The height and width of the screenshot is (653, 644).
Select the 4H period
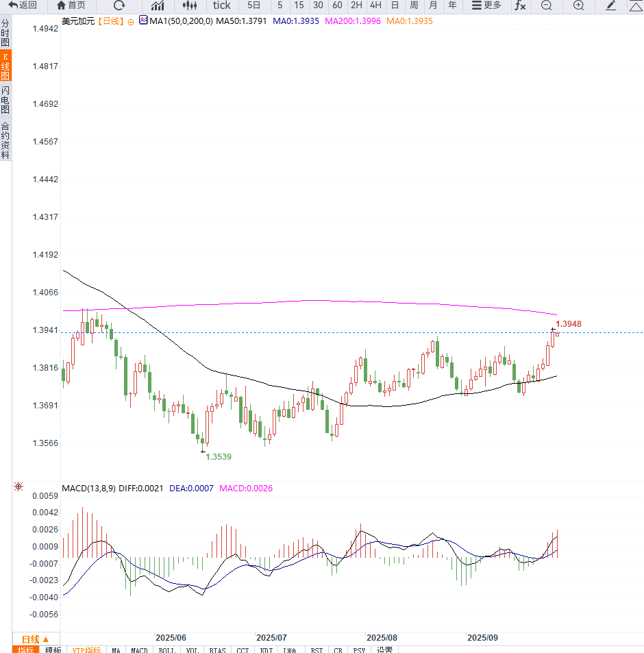(x=375, y=5)
